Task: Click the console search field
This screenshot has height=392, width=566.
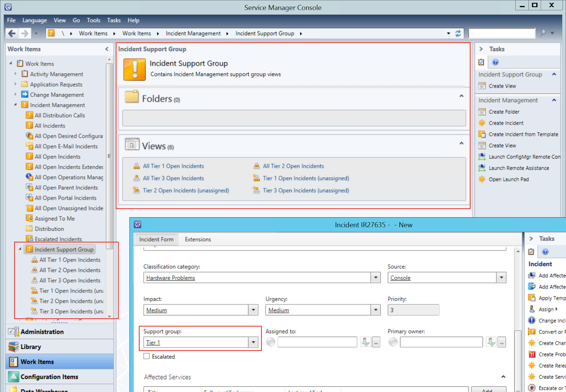Action: coord(501,33)
